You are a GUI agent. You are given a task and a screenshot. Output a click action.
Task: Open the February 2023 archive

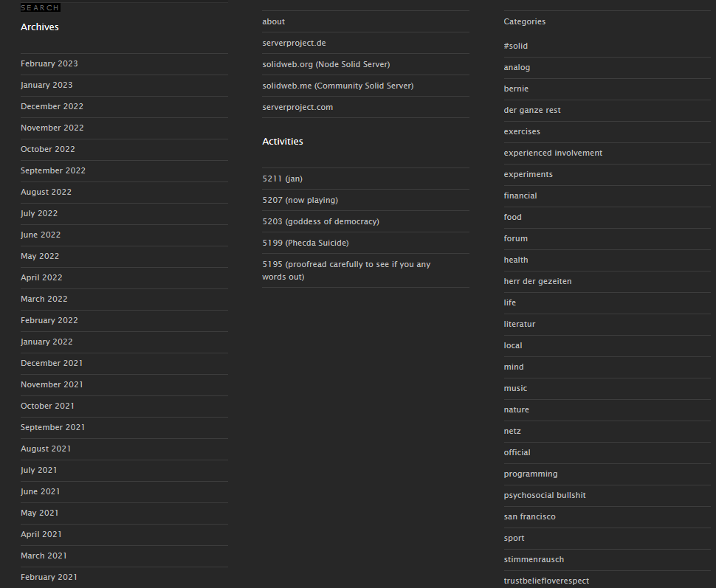(x=49, y=63)
